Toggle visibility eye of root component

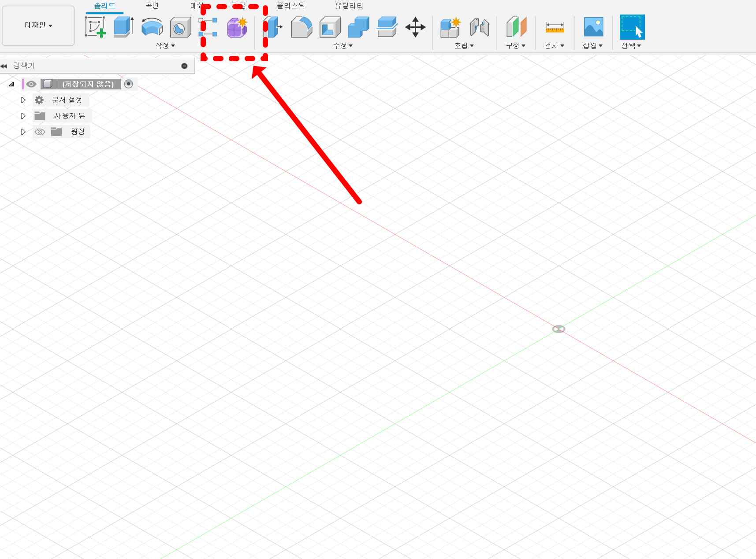pyautogui.click(x=31, y=84)
